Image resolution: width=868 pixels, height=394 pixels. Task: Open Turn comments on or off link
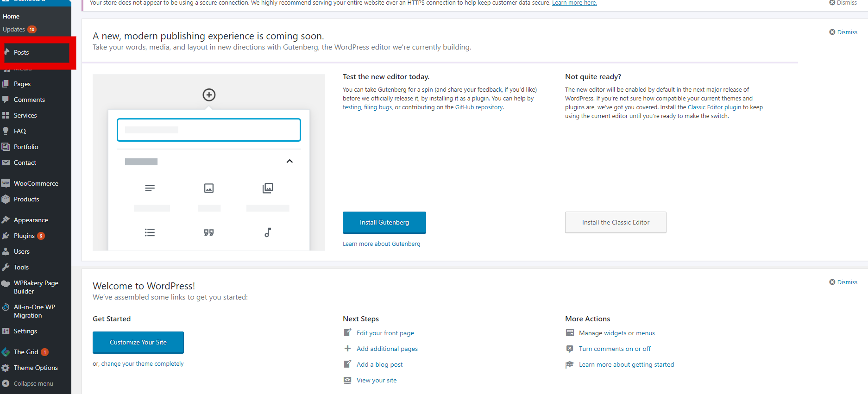click(615, 349)
